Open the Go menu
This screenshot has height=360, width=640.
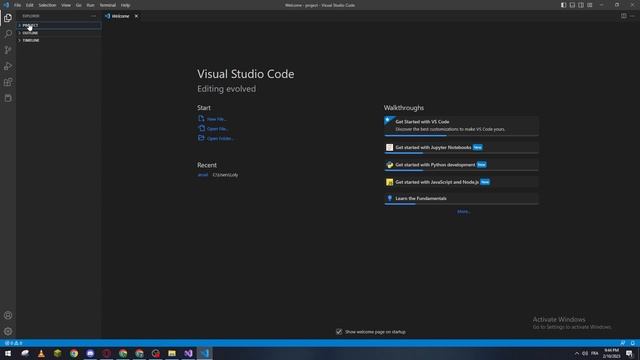(79, 5)
